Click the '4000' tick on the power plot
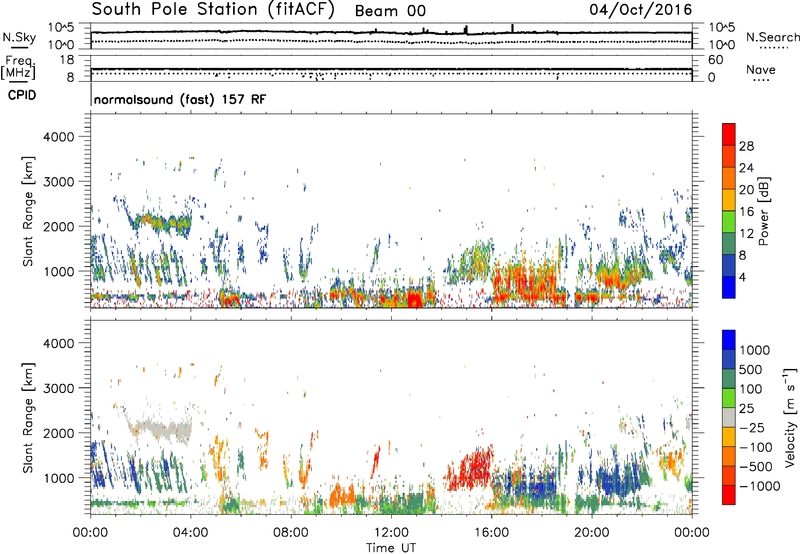The image size is (800, 554). pyautogui.click(x=58, y=137)
